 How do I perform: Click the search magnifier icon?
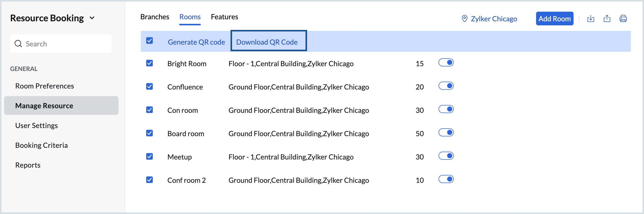click(18, 44)
